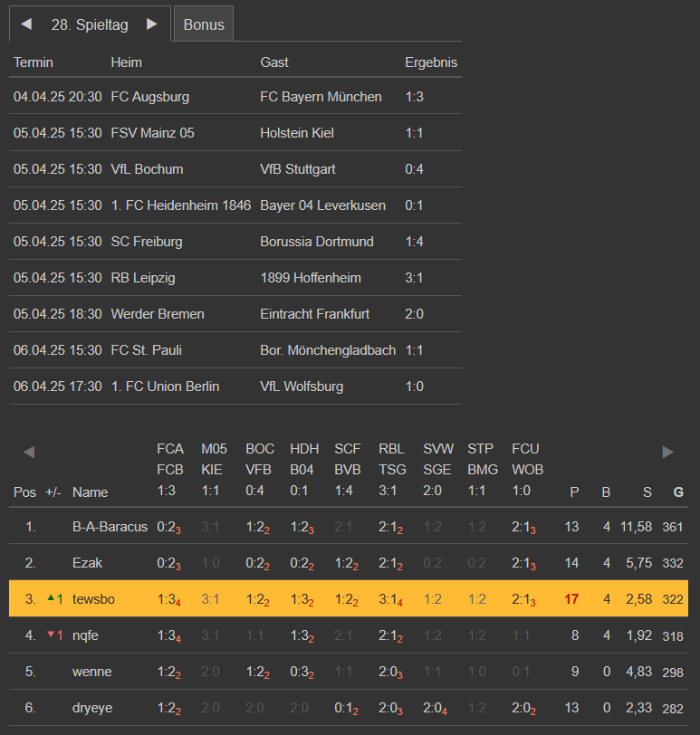Go to next Spieltag with right arrow
The width and height of the screenshot is (700, 735).
(x=152, y=24)
